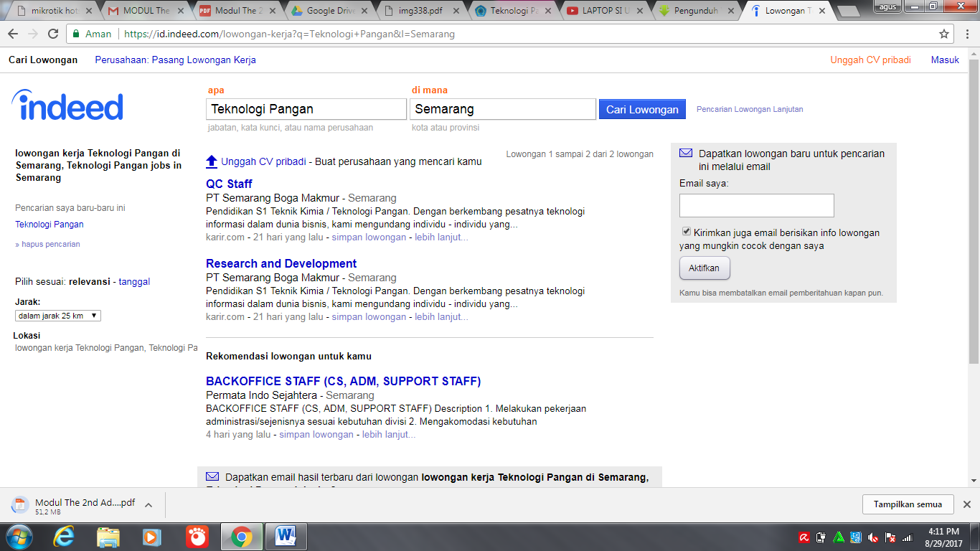Toggle the 'Kirimkan juga email' checkbox
980x551 pixels.
[x=687, y=232]
